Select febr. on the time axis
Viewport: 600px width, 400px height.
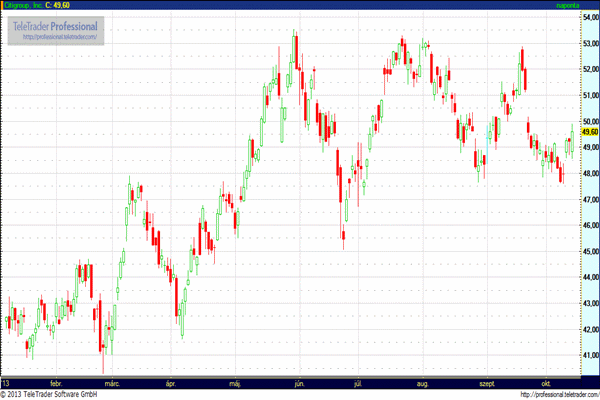click(x=55, y=382)
